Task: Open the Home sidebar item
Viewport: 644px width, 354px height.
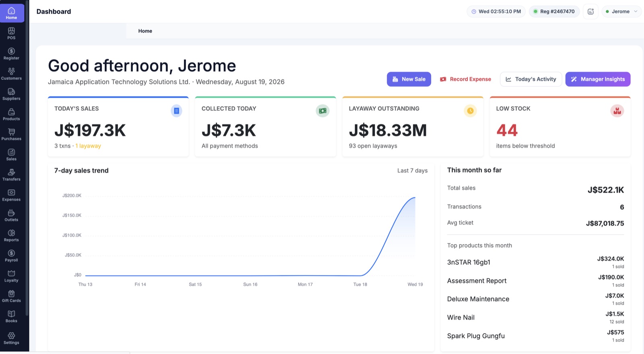Action: (x=12, y=13)
